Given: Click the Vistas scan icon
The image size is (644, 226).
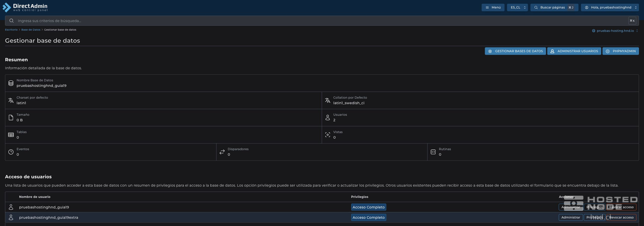Looking at the screenshot, I should [328, 135].
